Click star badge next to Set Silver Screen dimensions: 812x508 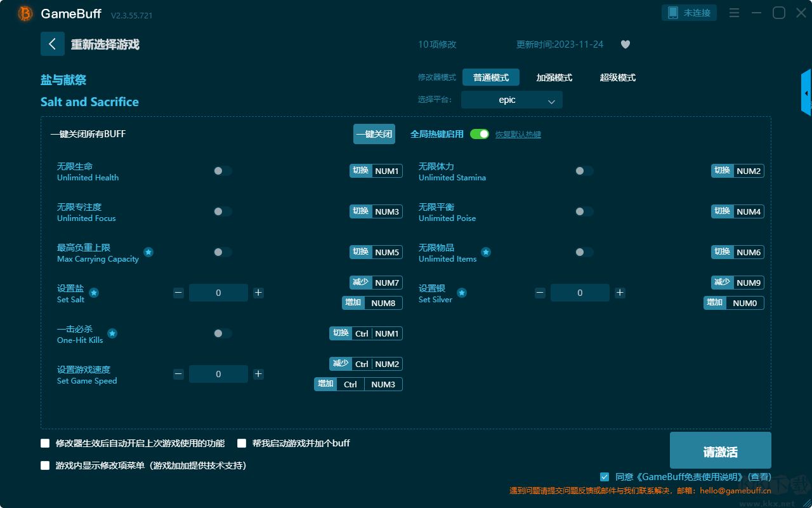click(462, 293)
